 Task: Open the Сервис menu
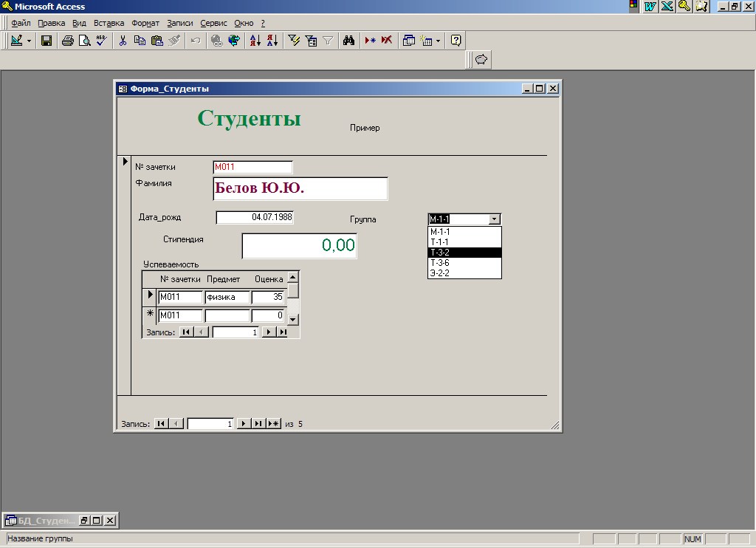pos(213,23)
